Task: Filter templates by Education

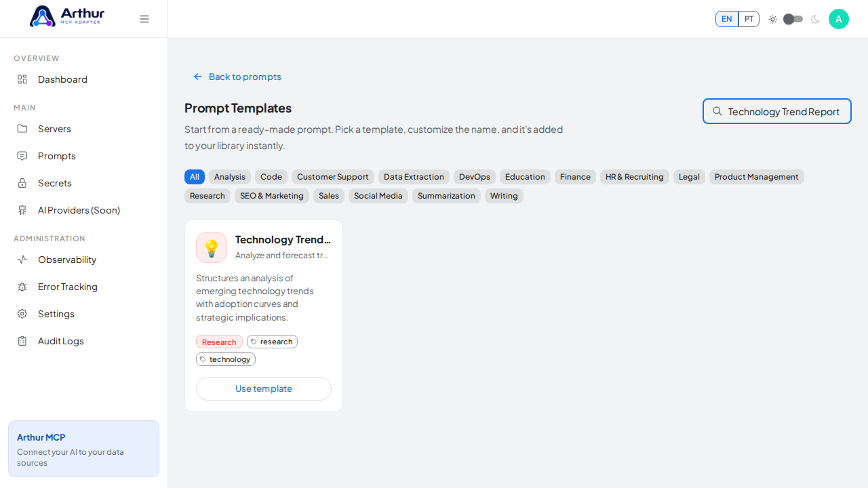Action: [x=525, y=177]
